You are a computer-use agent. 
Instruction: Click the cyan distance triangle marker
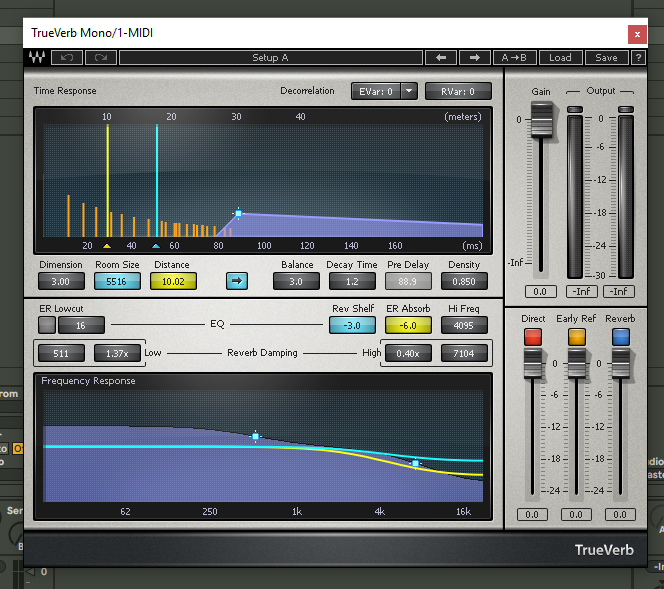pyautogui.click(x=156, y=246)
